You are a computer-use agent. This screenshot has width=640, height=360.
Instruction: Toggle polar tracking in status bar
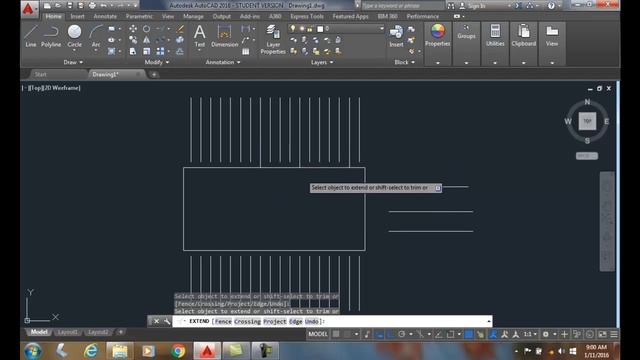pyautogui.click(x=402, y=334)
